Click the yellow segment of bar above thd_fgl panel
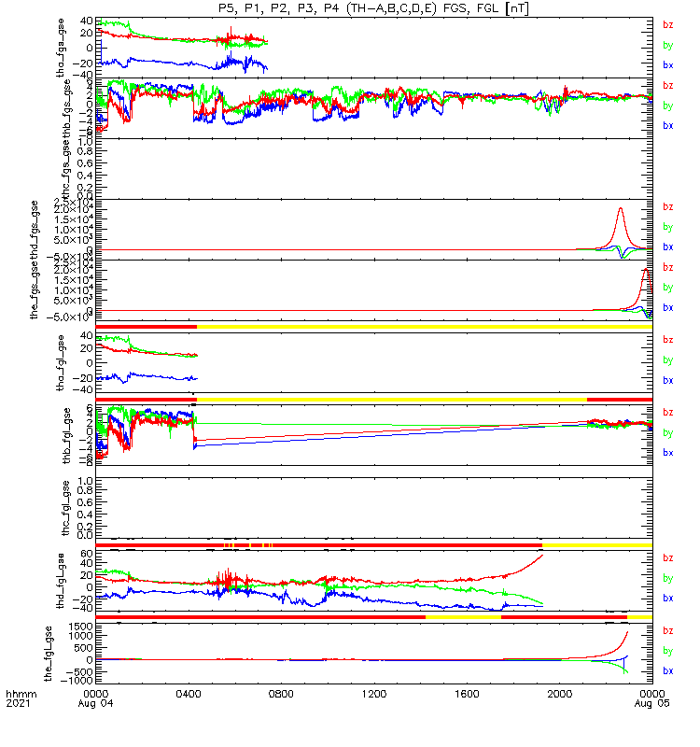This screenshot has height=747, width=700. point(597,545)
